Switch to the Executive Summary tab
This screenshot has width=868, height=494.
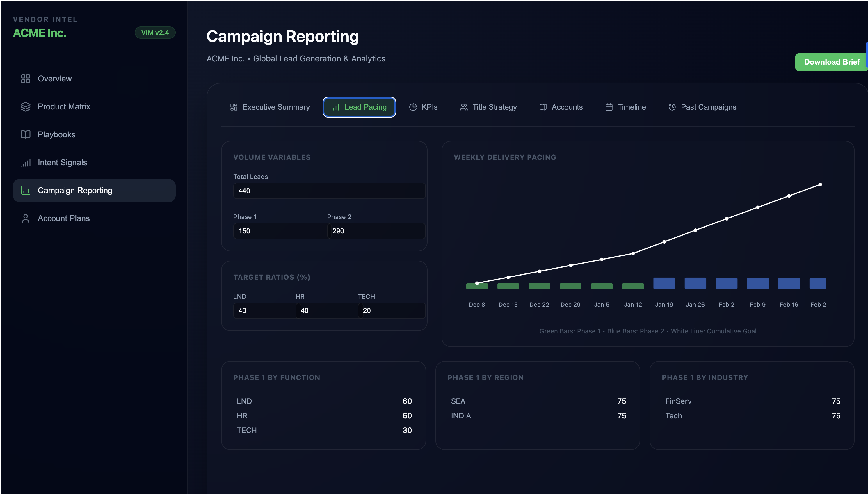[270, 107]
